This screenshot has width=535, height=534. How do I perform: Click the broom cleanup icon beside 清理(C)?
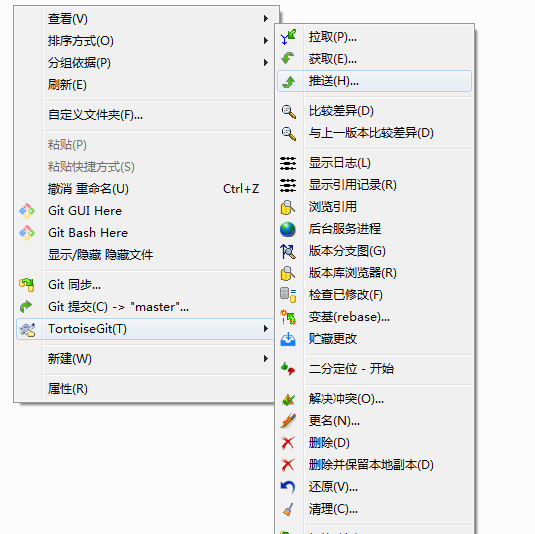288,509
